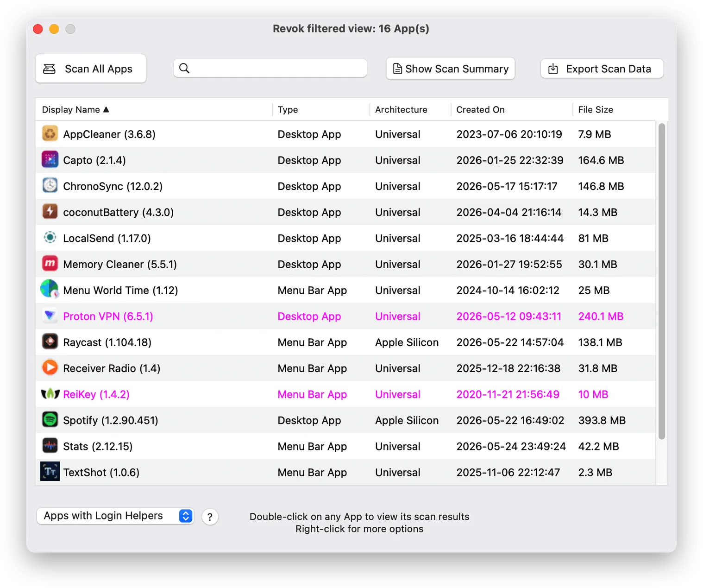
Task: Click Menu Bar App type in Stats row
Action: pyautogui.click(x=312, y=446)
